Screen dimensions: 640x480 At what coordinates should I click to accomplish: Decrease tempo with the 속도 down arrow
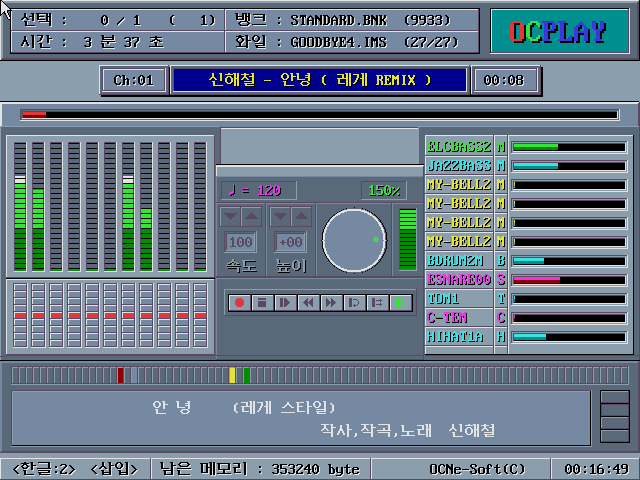point(230,216)
